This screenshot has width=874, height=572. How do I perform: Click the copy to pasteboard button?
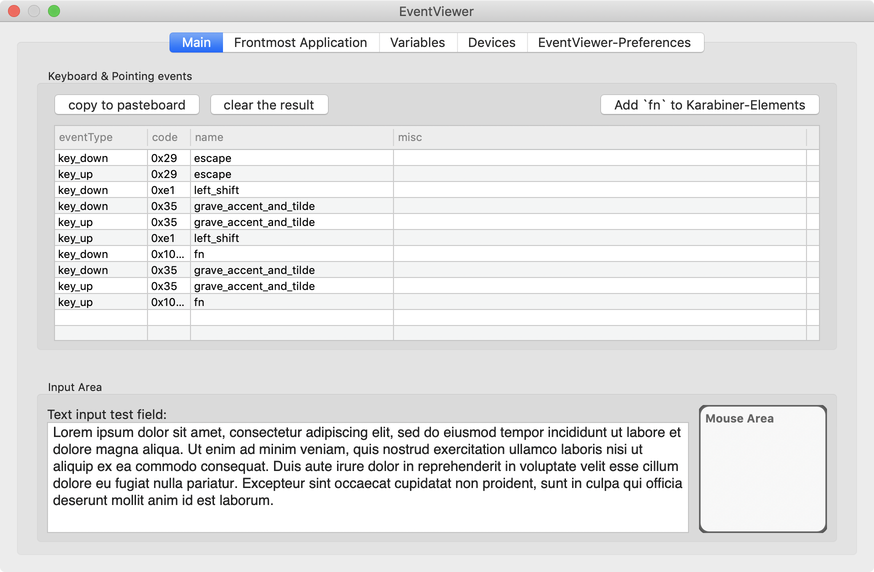click(x=127, y=105)
